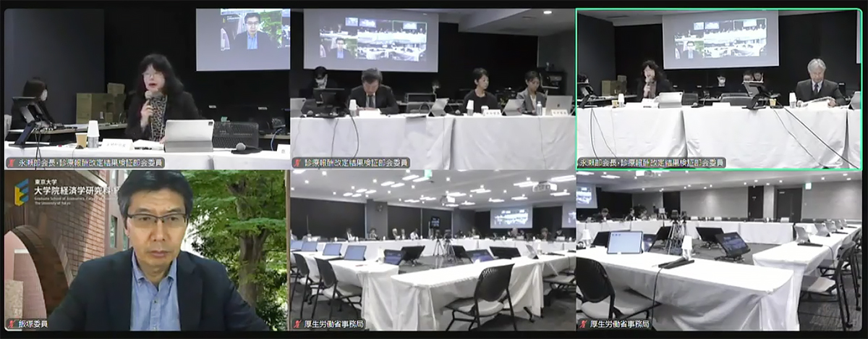Click 厚生労働省事務局 label on tablets view tile

619,325
